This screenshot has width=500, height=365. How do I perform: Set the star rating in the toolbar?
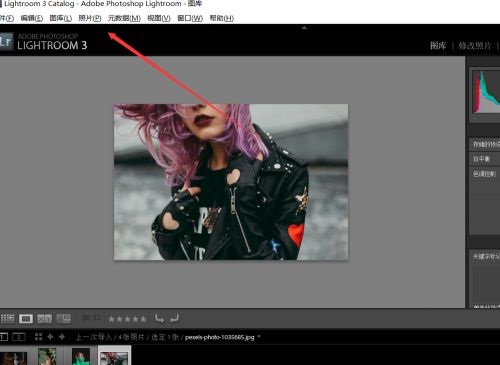pos(127,319)
